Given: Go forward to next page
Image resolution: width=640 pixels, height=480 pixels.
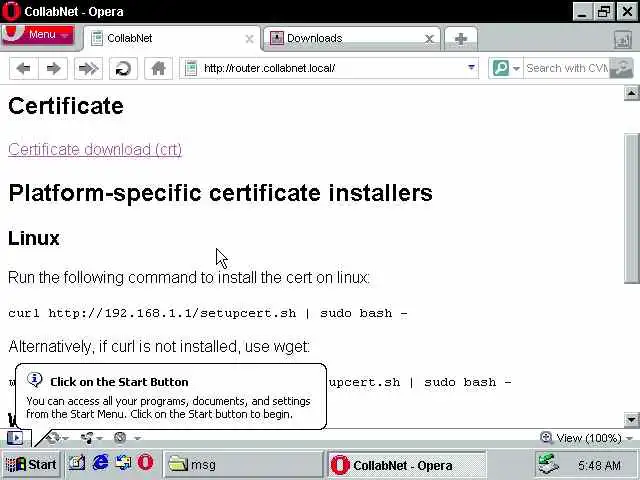Looking at the screenshot, I should point(53,68).
